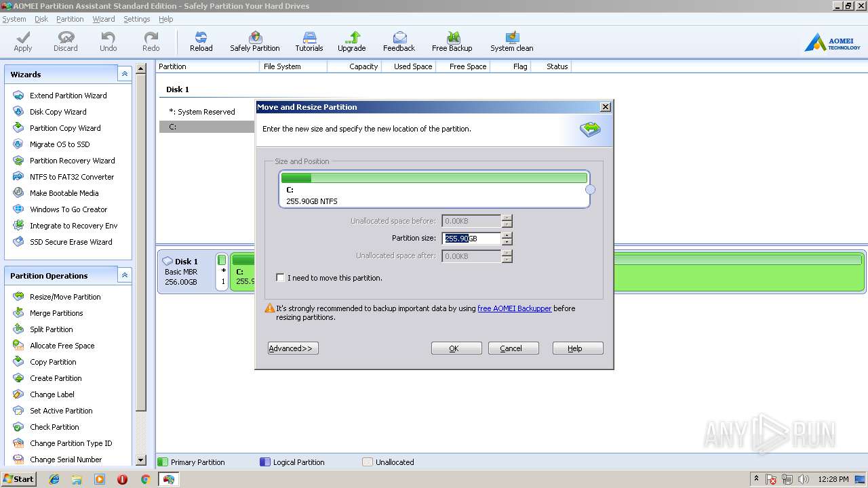Viewport: 868px width, 488px height.
Task: Open the Disk menu
Action: coord(41,19)
